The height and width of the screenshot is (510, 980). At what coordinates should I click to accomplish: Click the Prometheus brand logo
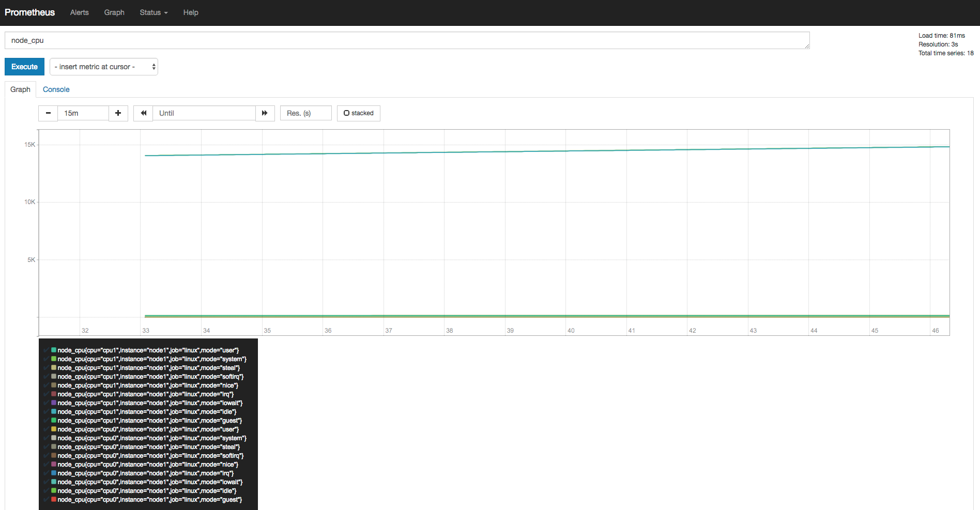click(29, 12)
